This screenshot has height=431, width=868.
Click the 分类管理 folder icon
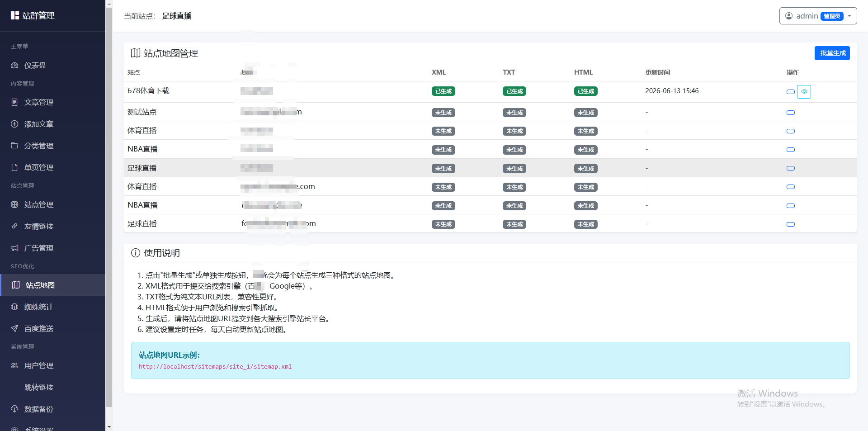14,146
